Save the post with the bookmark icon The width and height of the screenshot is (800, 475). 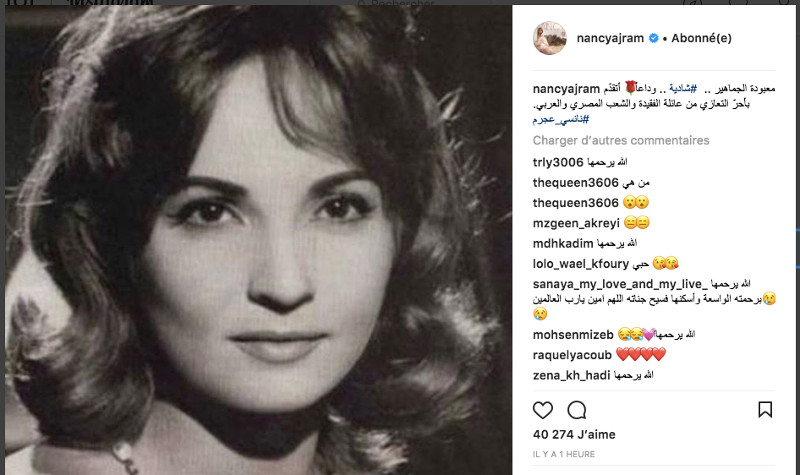pos(765,410)
